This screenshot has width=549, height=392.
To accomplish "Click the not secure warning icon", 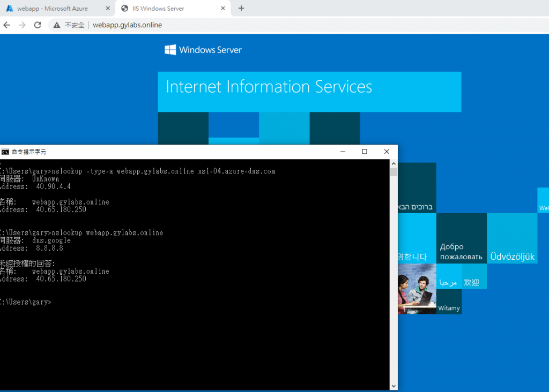I will (x=57, y=25).
